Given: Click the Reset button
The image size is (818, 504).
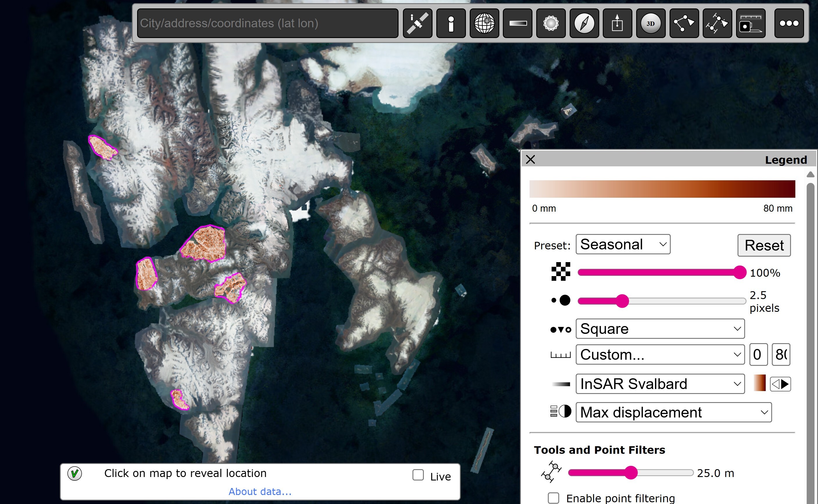Looking at the screenshot, I should point(764,245).
